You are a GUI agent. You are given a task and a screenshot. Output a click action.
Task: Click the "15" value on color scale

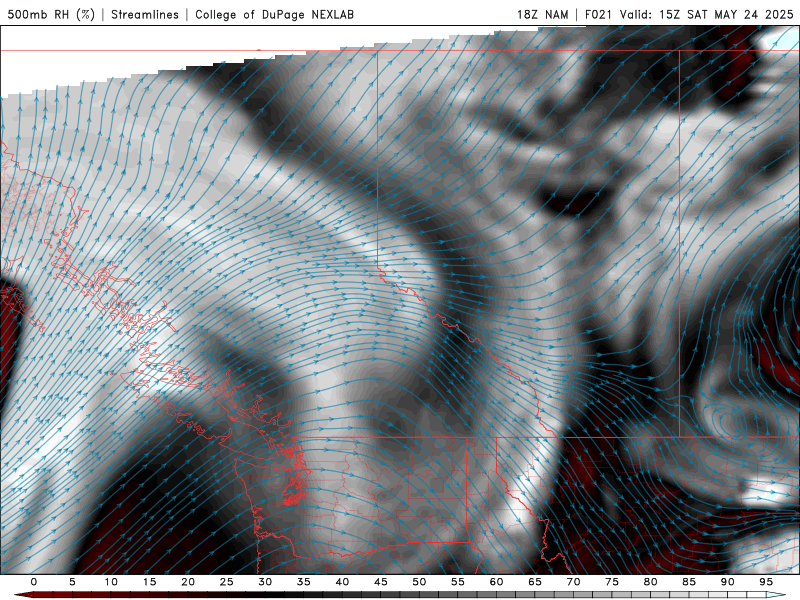pos(149,582)
